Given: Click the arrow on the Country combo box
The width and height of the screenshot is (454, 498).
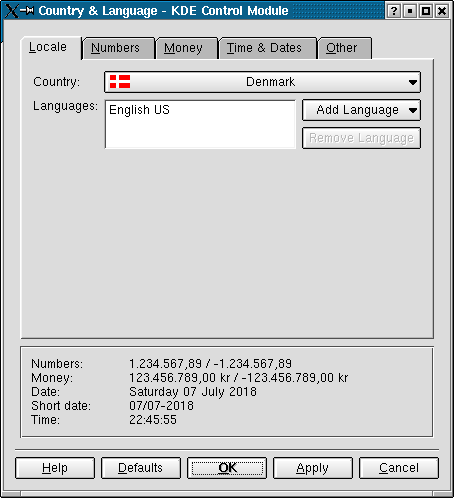Looking at the screenshot, I should pyautogui.click(x=413, y=82).
